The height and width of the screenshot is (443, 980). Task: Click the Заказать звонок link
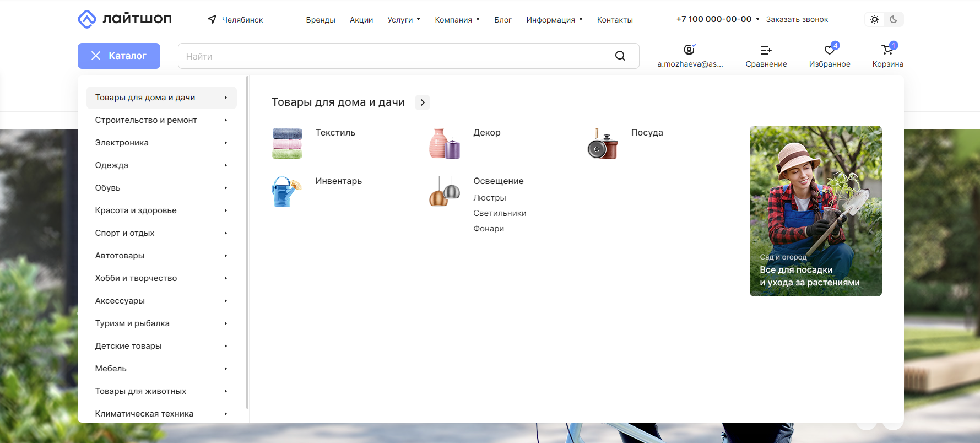point(797,19)
